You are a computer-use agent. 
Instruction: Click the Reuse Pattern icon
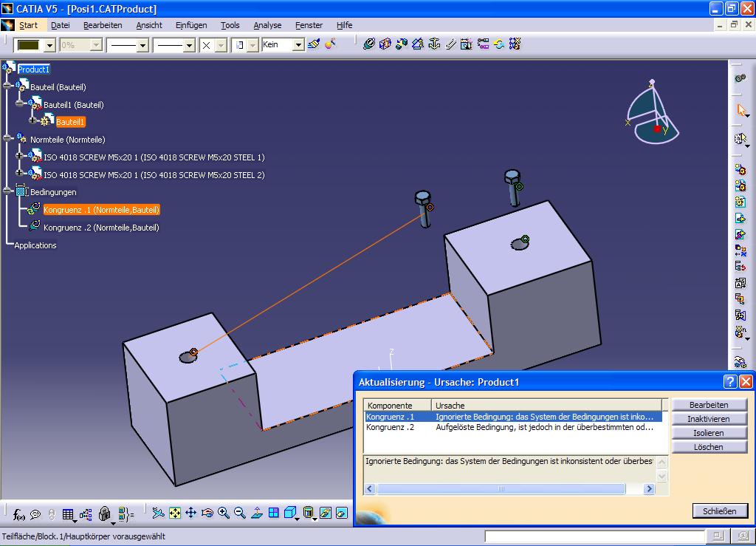tap(515, 44)
